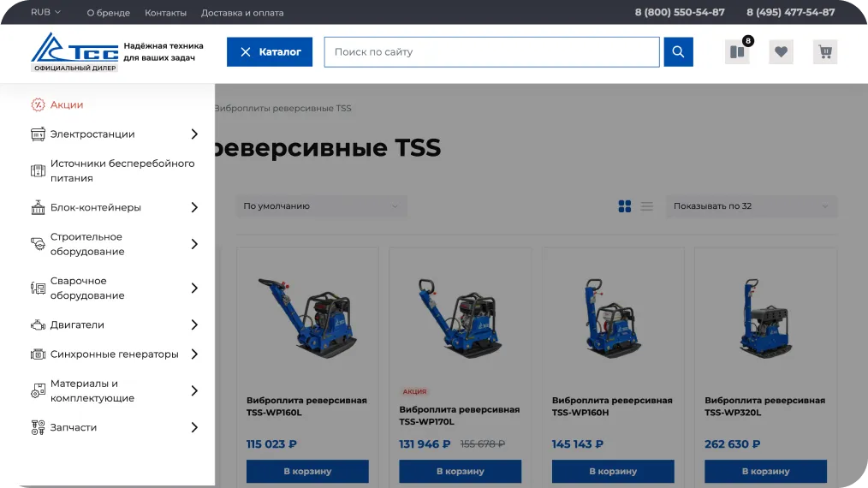Image resolution: width=868 pixels, height=488 pixels.
Task: Expand the Блок-контейнеры submenu arrow
Action: pyautogui.click(x=194, y=207)
